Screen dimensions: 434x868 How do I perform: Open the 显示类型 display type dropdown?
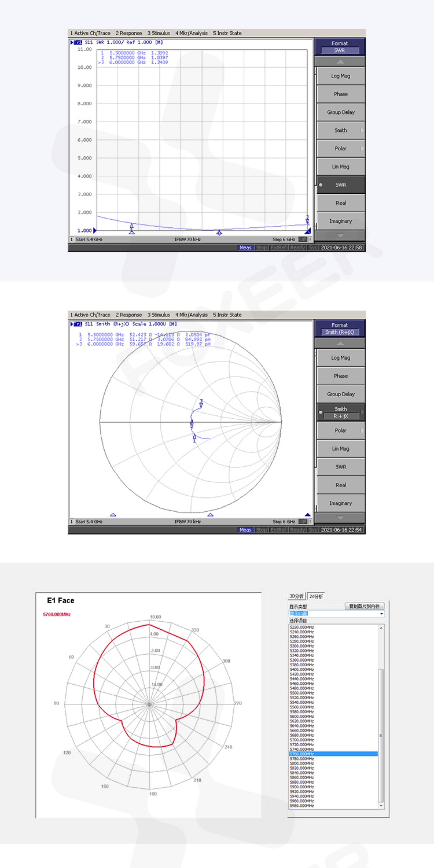[381, 614]
